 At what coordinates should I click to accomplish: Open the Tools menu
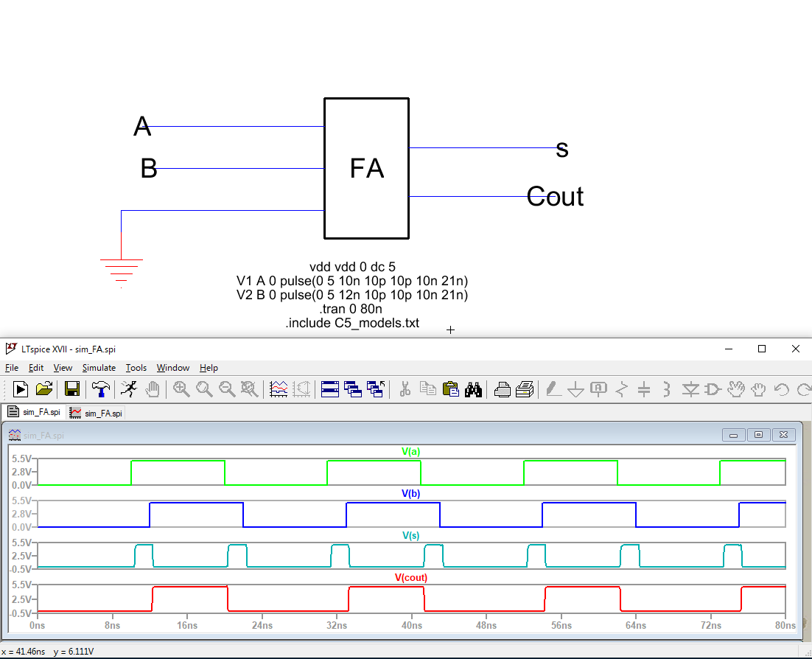click(x=136, y=368)
